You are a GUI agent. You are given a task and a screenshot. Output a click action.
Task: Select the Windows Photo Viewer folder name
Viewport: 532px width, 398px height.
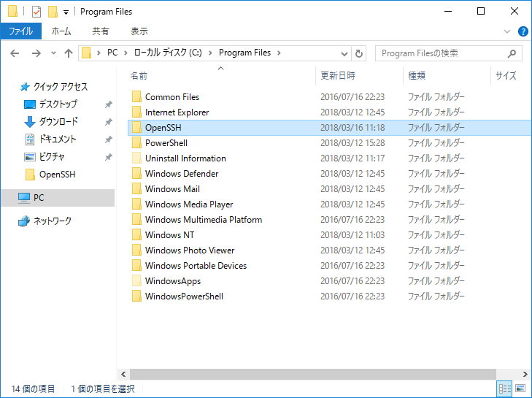click(190, 250)
